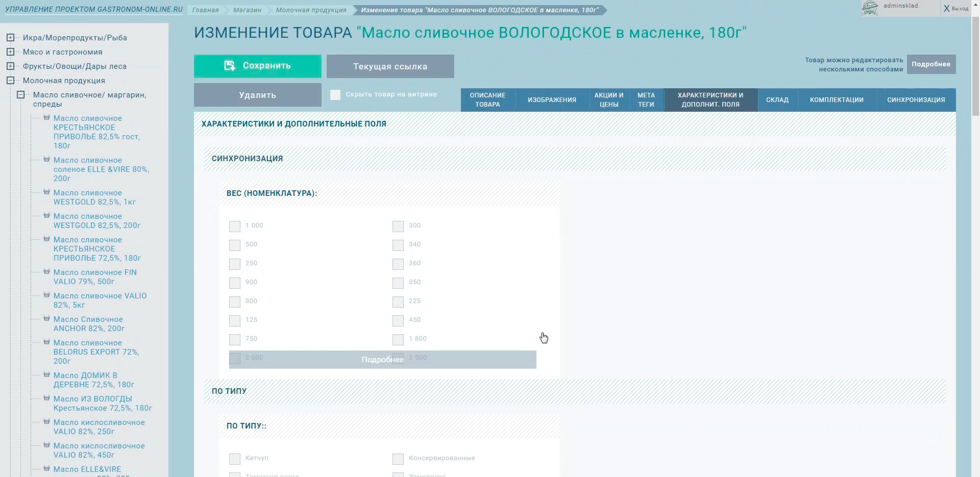Screen dimensions: 980x477
Task: Open Масло Сливочное ANCHOR 82%, 200г item
Action: [89, 324]
